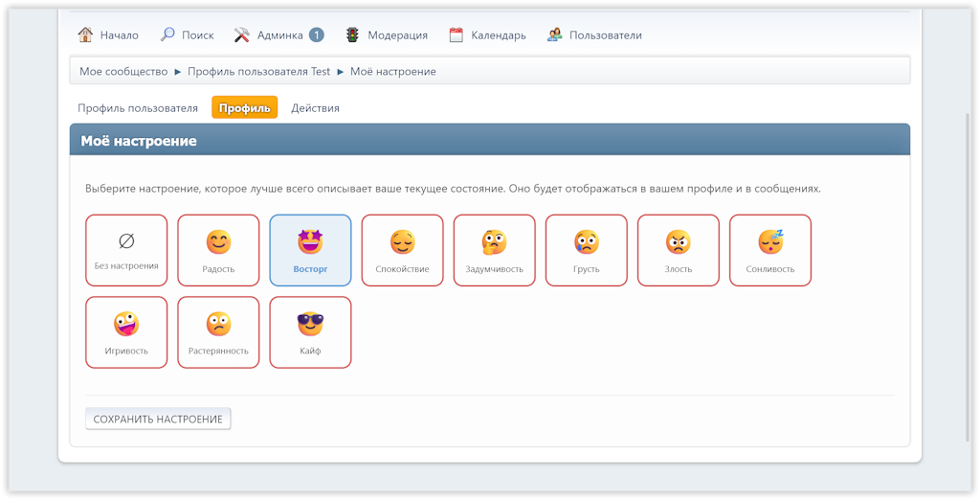
Task: Follow the Мое сообщество breadcrumb link
Action: click(x=123, y=71)
